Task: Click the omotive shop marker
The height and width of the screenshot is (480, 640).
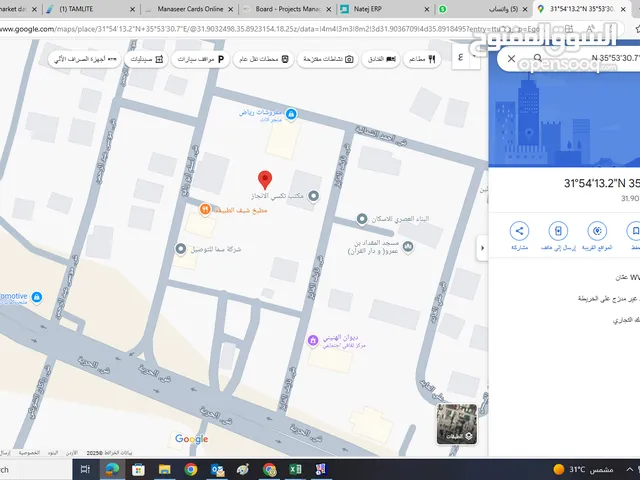Action: tap(37, 297)
